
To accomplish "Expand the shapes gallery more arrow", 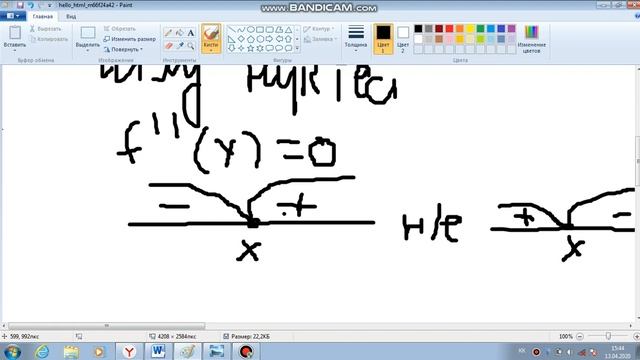I will click(297, 48).
